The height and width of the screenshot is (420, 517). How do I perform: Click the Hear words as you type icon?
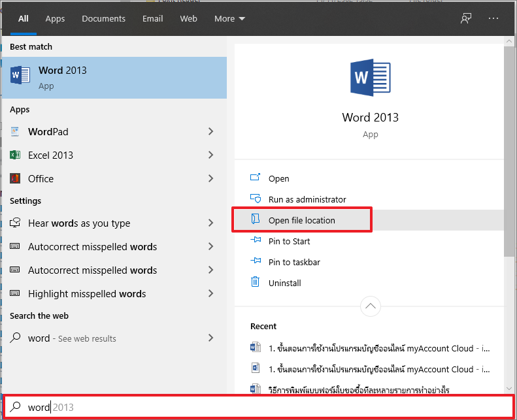point(15,223)
